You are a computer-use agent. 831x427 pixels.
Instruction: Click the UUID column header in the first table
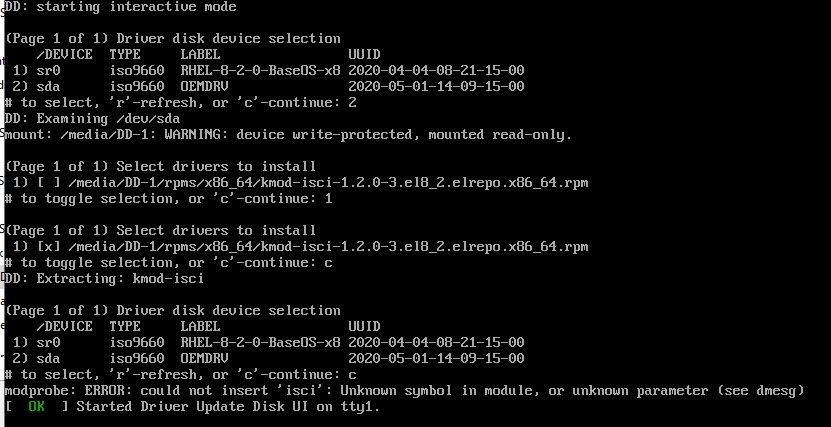(364, 55)
